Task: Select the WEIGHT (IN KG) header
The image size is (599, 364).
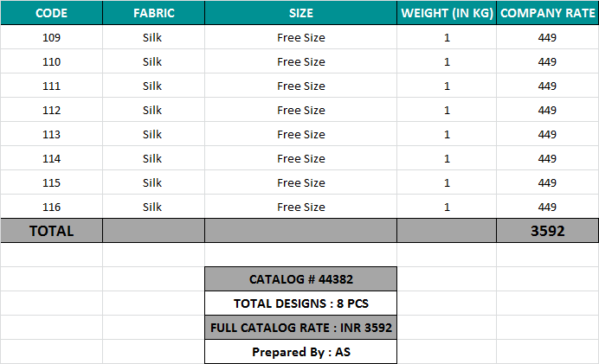Action: click(447, 13)
